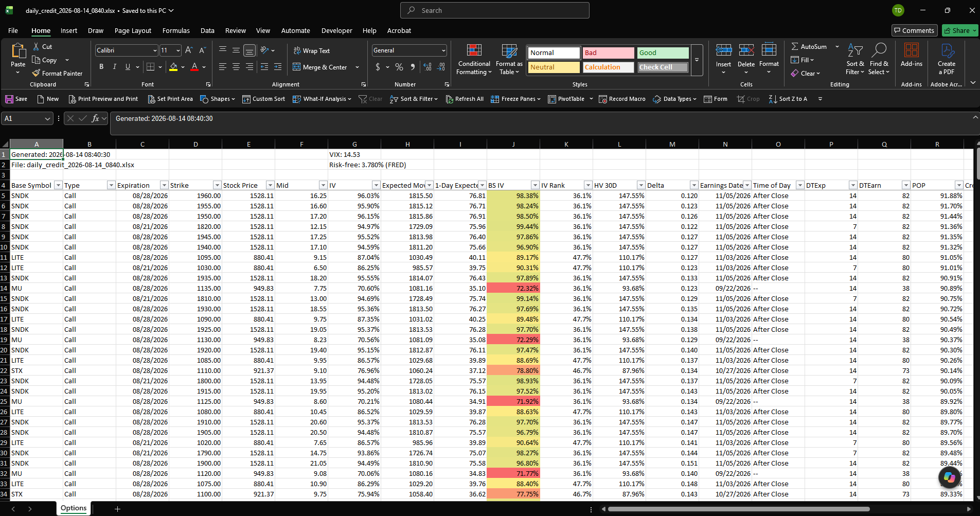This screenshot has width=980, height=516.
Task: Open the General number format dropdown
Action: [443, 50]
